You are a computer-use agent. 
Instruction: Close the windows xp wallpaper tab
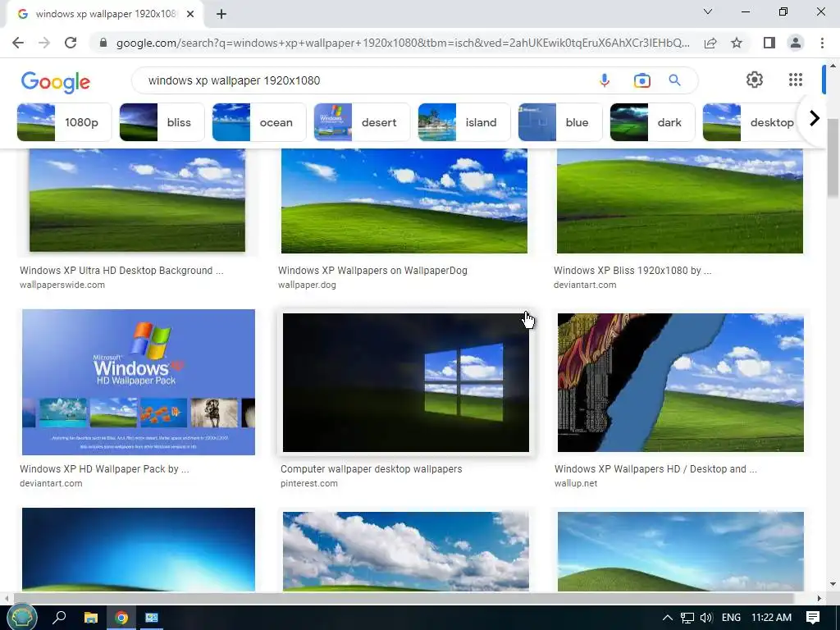point(190,14)
